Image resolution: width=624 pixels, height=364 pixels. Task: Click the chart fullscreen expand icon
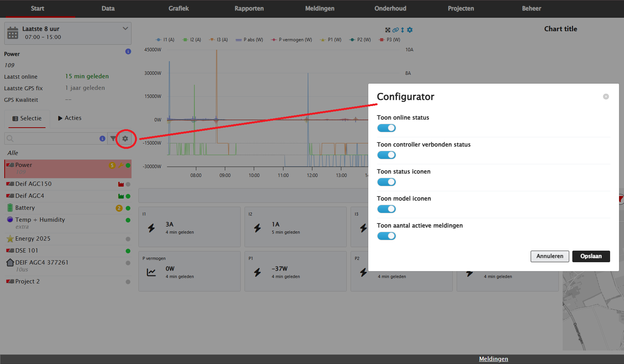pyautogui.click(x=388, y=30)
